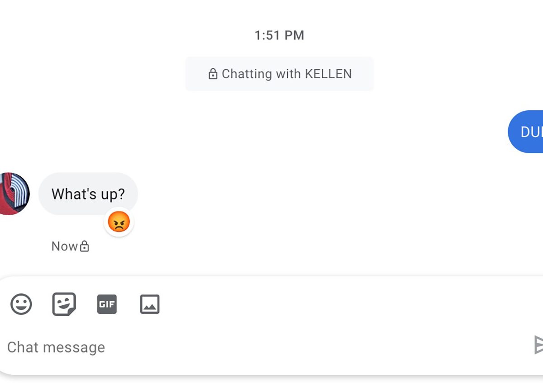543x392 pixels.
Task: Click the 1:51 PM timestamp
Action: [279, 35]
